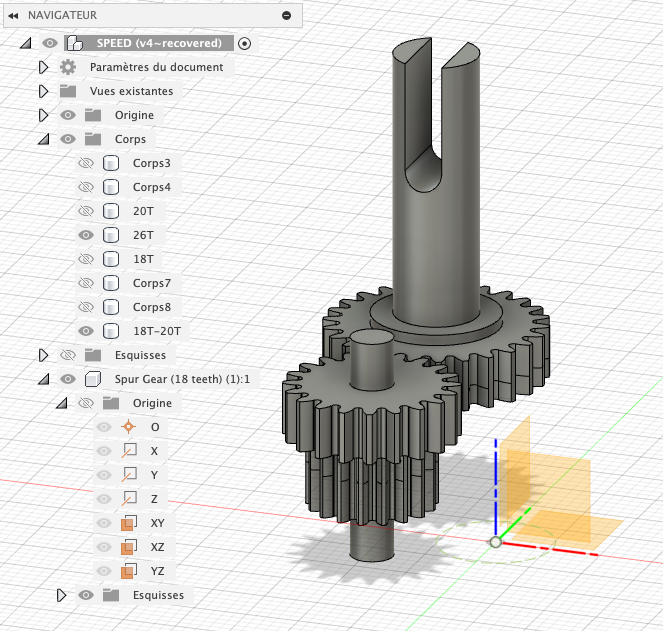663x631 pixels.
Task: Hide the 26T body with eye icon
Action: tap(85, 235)
